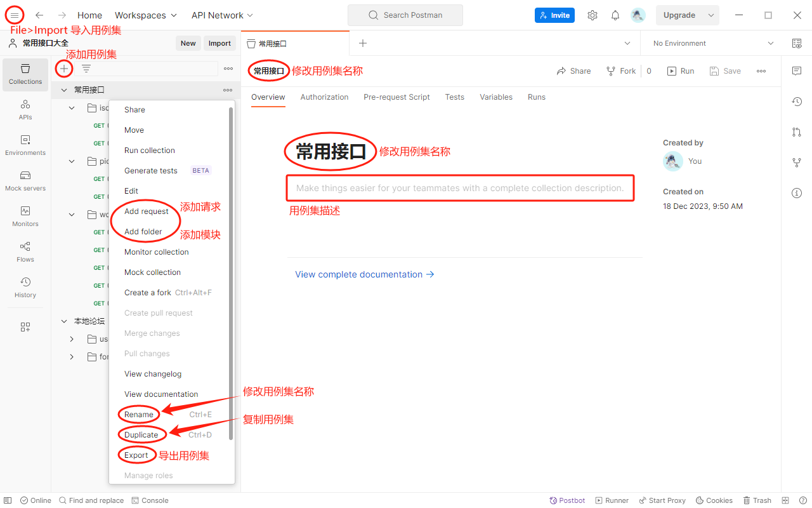Viewport: 812px width, 508px height.
Task: Choose Export in the context menu
Action: coord(168,455)
